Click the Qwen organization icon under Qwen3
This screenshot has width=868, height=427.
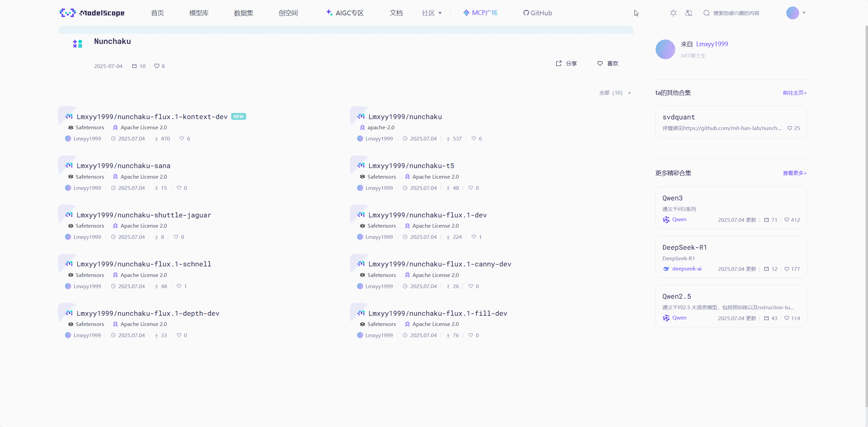click(x=666, y=219)
